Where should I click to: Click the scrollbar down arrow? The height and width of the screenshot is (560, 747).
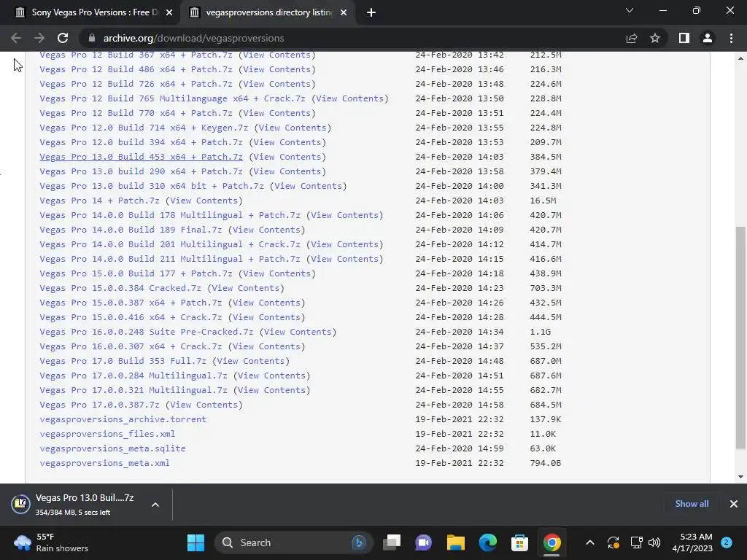click(x=740, y=476)
